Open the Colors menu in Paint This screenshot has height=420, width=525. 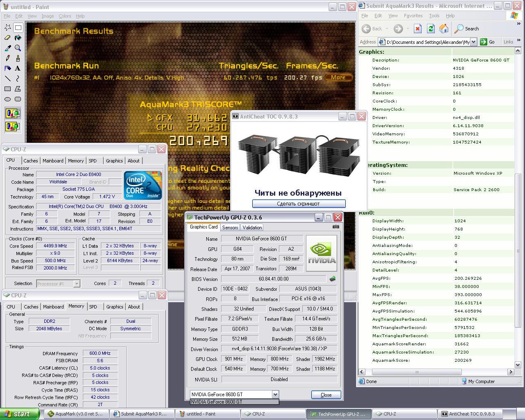click(65, 16)
